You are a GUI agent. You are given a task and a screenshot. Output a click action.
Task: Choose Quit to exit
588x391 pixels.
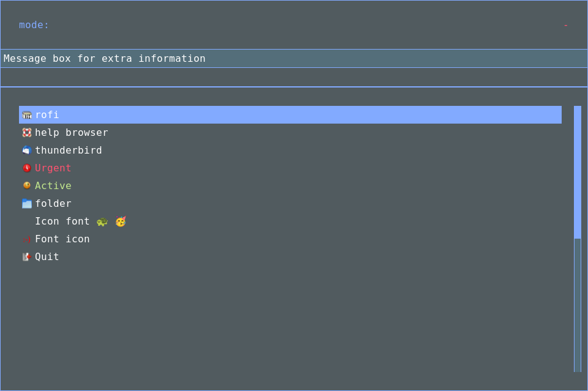[47, 257]
